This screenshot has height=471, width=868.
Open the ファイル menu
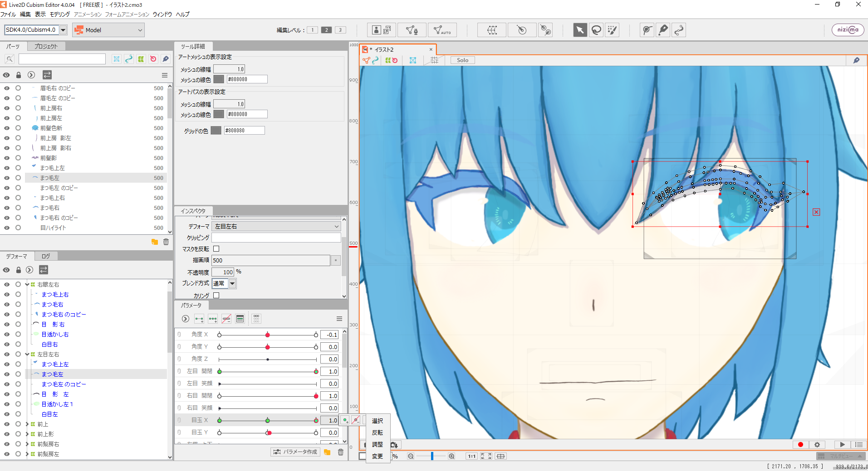point(8,15)
